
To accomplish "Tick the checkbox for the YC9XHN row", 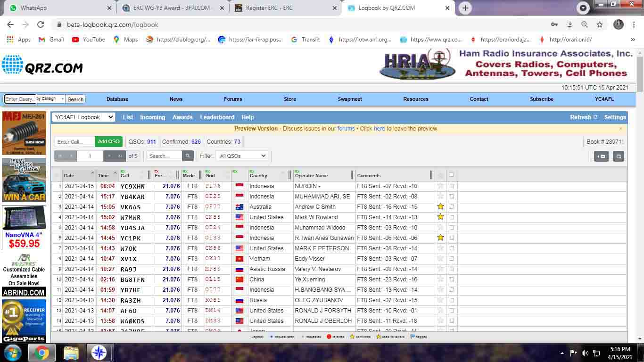I will coord(452,186).
